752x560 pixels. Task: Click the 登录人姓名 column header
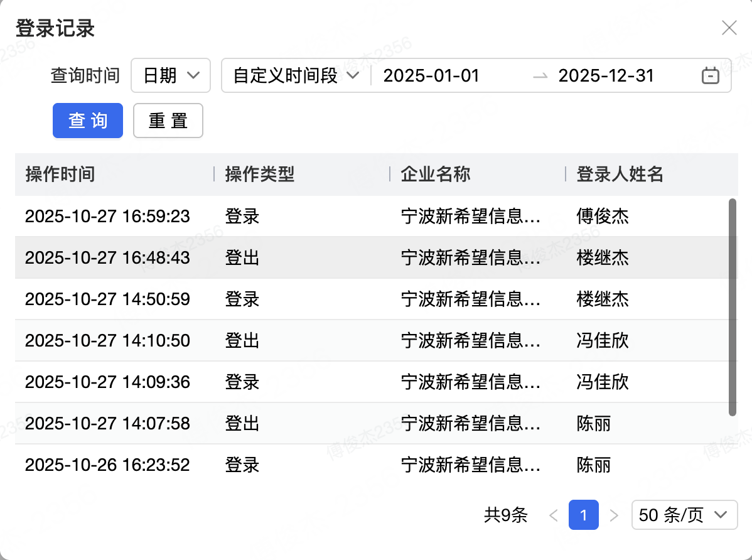620,174
